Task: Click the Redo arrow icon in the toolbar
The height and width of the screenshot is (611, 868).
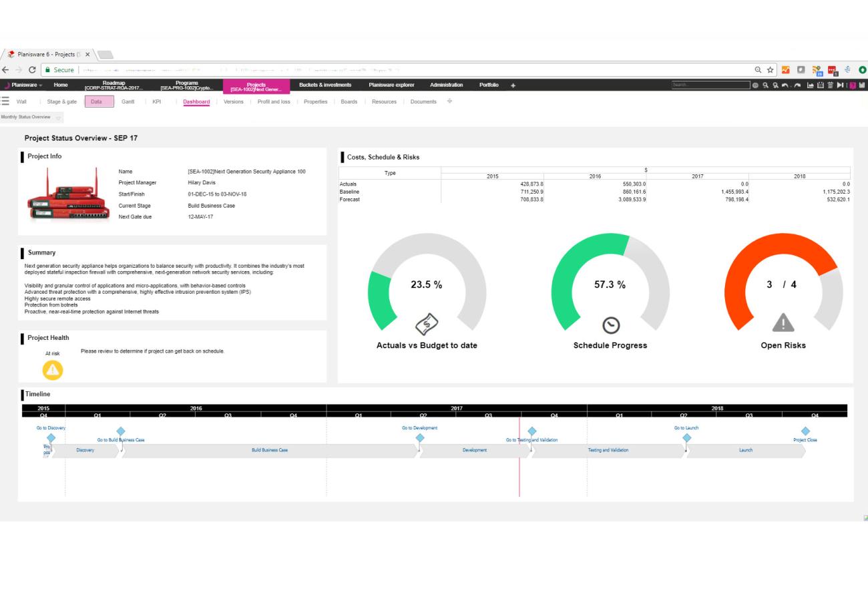Action: tap(797, 86)
